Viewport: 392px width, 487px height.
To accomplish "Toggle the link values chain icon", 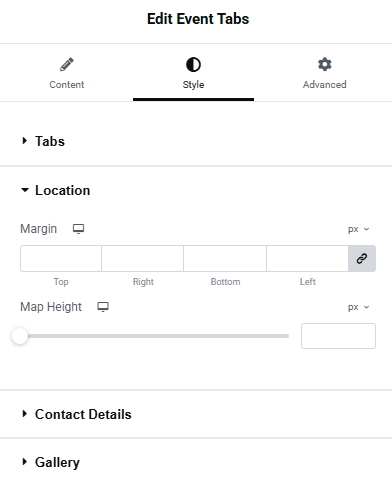I will (362, 258).
